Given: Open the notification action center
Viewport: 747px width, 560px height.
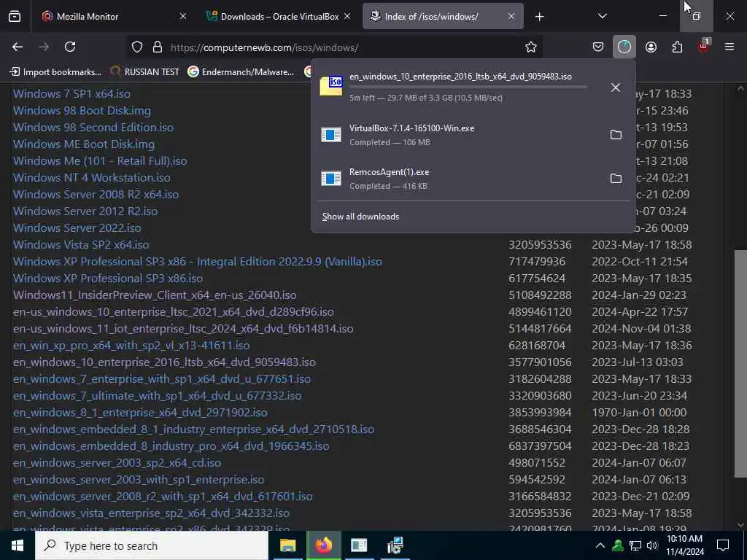Looking at the screenshot, I should pyautogui.click(x=723, y=545).
